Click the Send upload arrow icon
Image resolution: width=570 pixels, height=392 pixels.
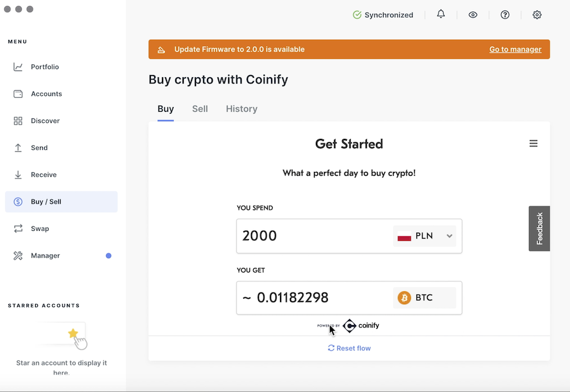(x=18, y=148)
